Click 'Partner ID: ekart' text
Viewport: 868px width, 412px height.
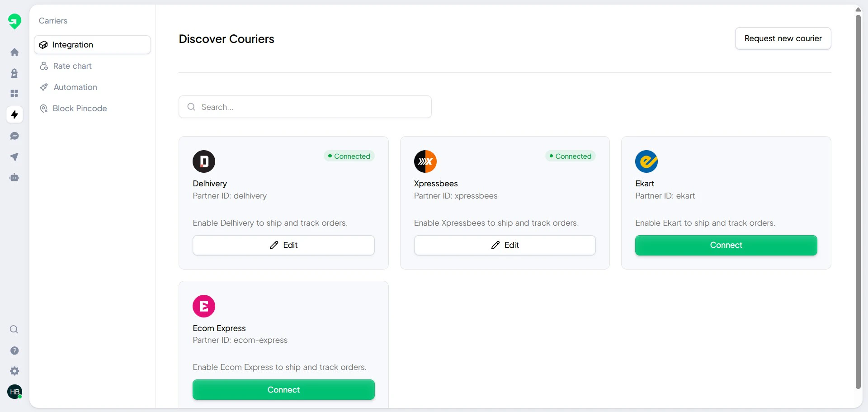pyautogui.click(x=665, y=196)
